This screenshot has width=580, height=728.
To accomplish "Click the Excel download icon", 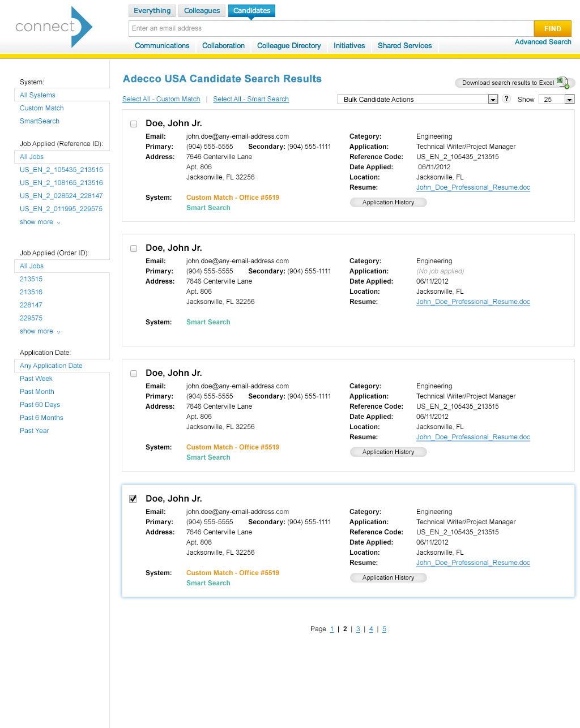I will [x=562, y=83].
